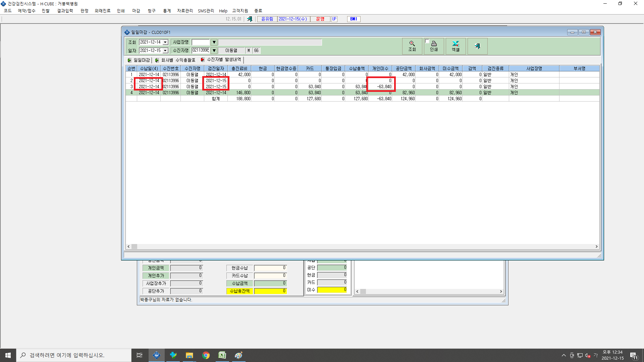Open the 마감 menu
The width and height of the screenshot is (644, 362).
point(136,11)
